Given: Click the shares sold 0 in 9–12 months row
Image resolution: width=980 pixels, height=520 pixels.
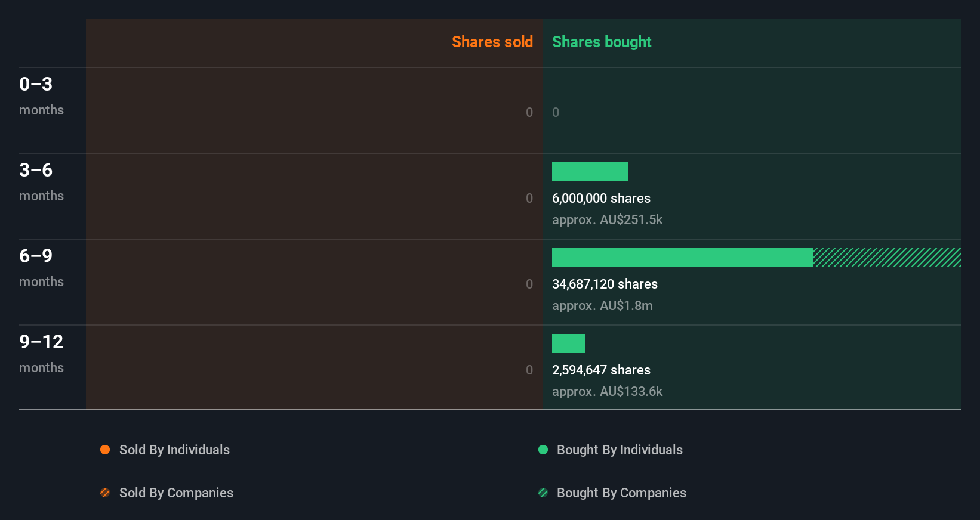Looking at the screenshot, I should point(529,370).
